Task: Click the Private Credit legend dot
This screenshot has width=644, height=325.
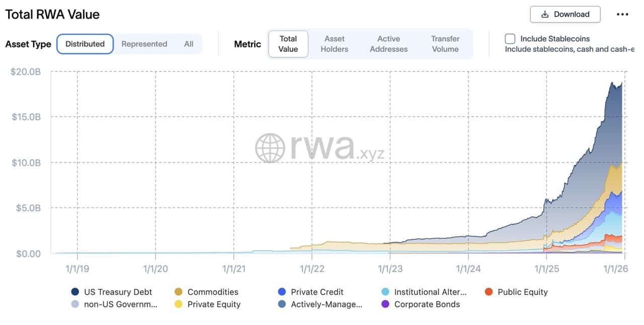Action: (282, 292)
